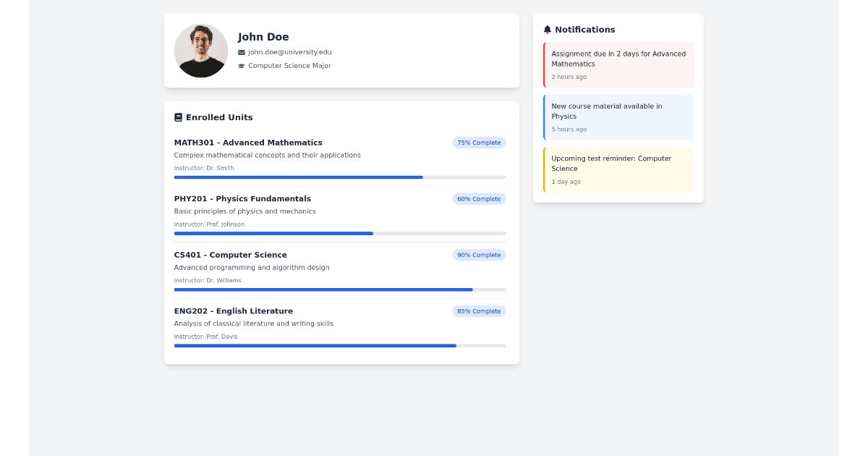Click the john.doe@university.edu email link

290,51
